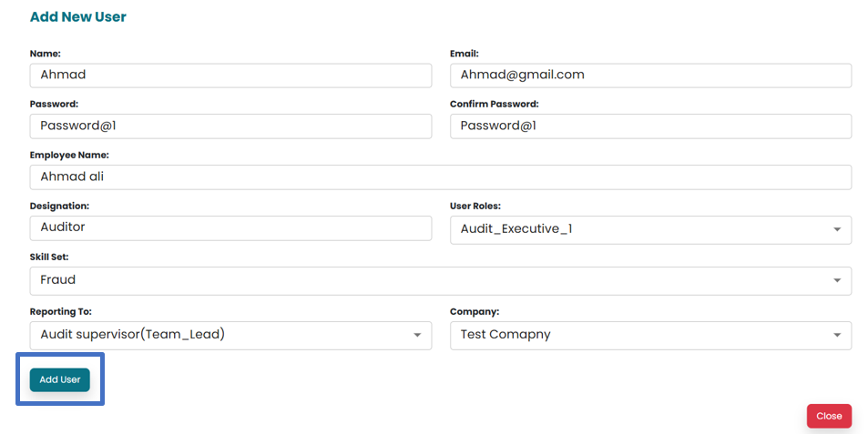Click the 'Skill Set:' label text
This screenshot has height=434, width=868.
(x=49, y=257)
